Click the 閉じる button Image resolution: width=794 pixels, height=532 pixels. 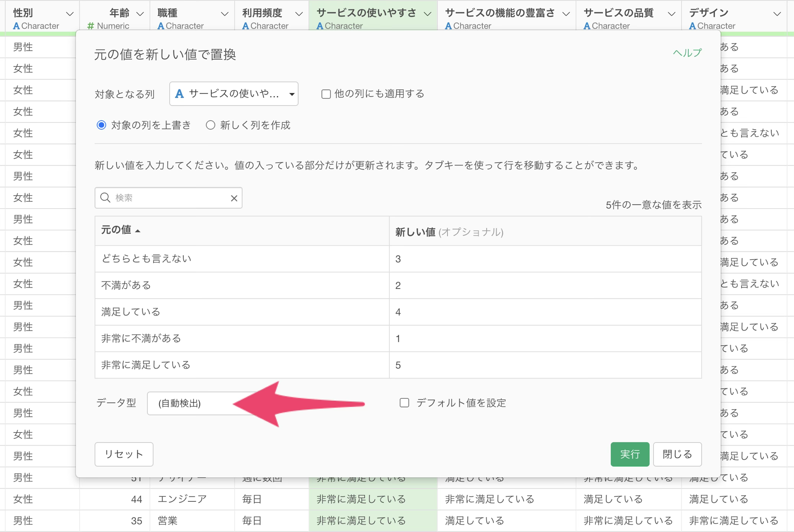pyautogui.click(x=677, y=454)
